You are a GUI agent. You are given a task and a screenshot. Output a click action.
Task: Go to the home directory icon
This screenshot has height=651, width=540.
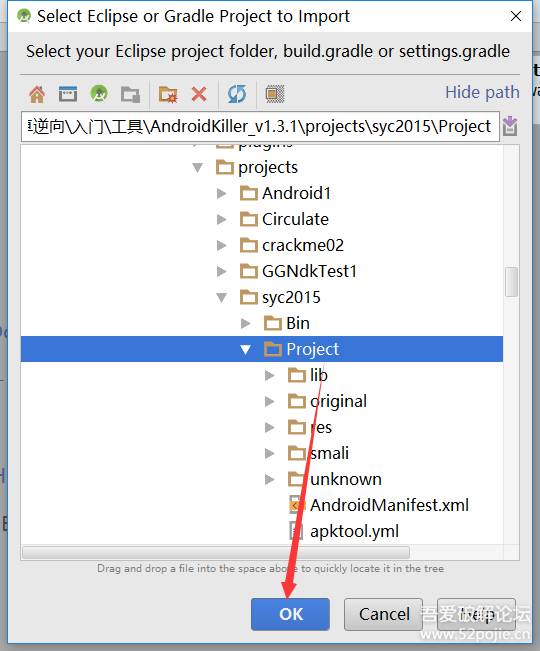click(x=37, y=94)
